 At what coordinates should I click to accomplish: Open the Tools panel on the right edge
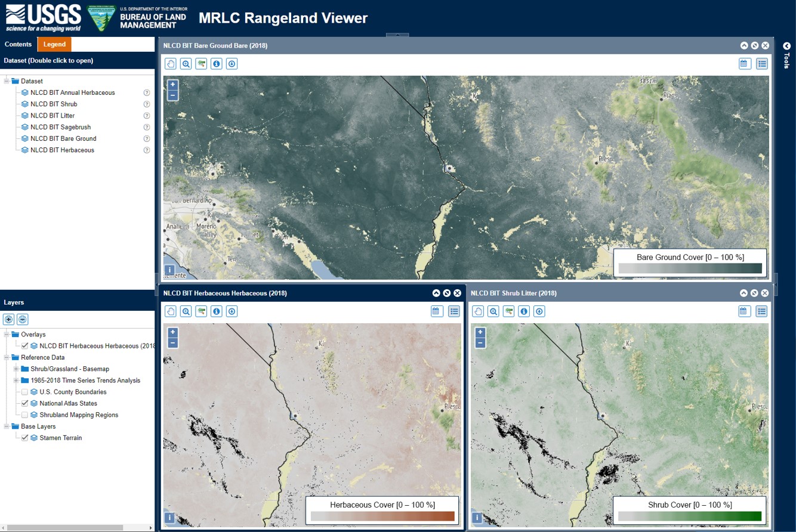[x=786, y=47]
